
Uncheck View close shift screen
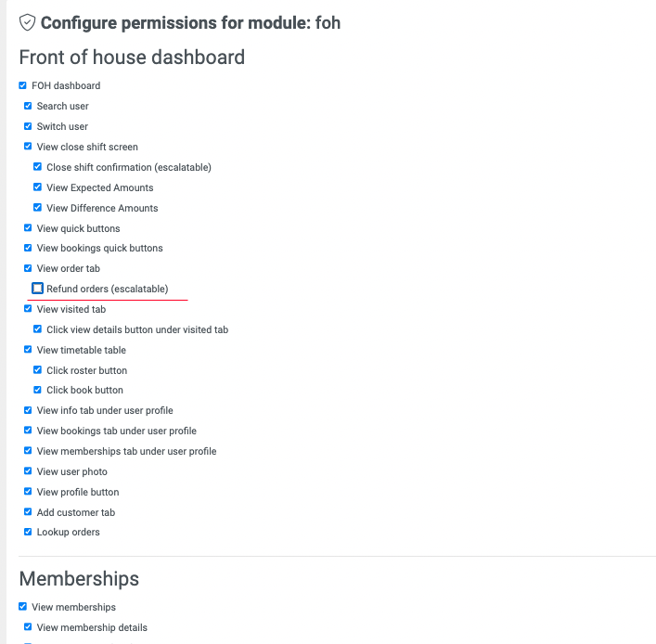tap(28, 146)
